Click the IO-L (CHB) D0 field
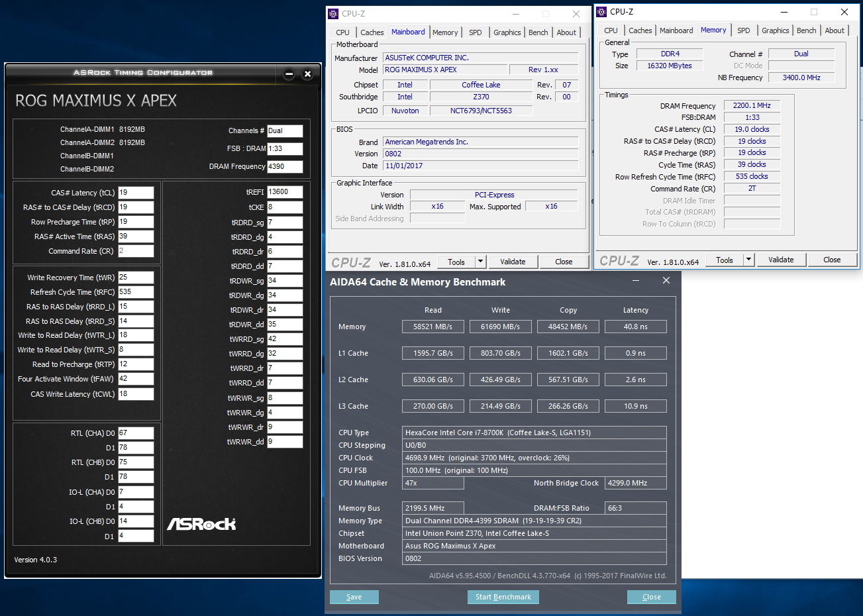The height and width of the screenshot is (616, 863). (136, 521)
